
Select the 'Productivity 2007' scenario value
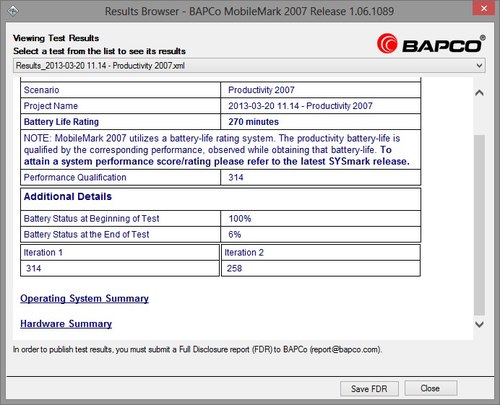click(x=261, y=90)
